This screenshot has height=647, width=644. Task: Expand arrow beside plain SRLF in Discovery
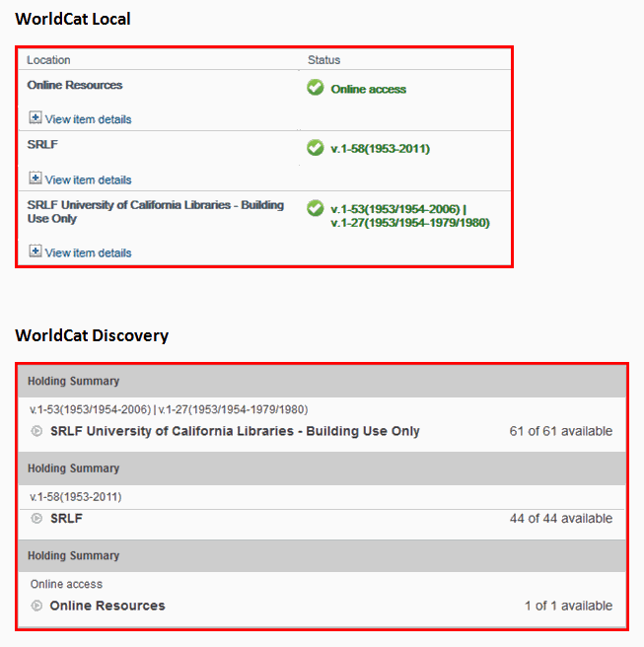pos(36,518)
